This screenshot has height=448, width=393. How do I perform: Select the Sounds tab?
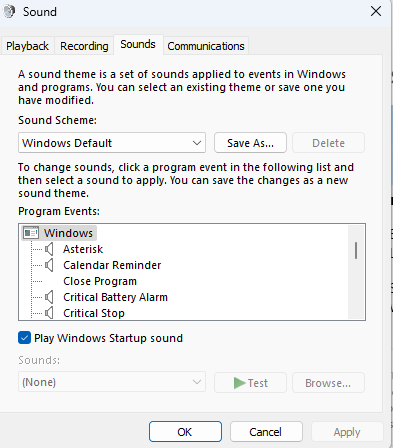(x=138, y=44)
